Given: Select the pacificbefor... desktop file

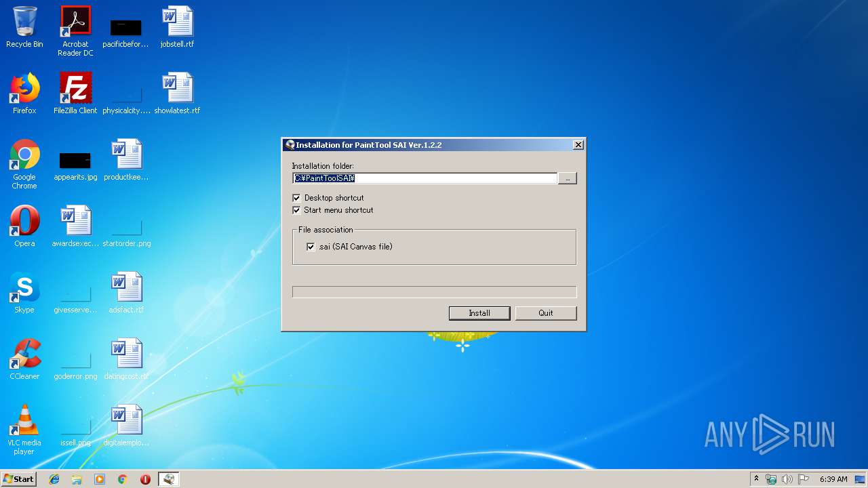Looking at the screenshot, I should click(x=125, y=33).
